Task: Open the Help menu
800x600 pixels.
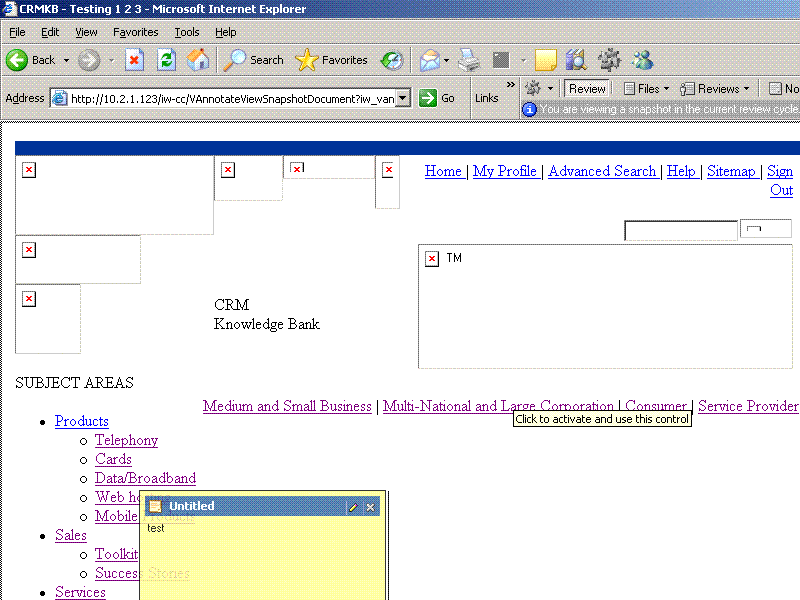Action: point(226,32)
